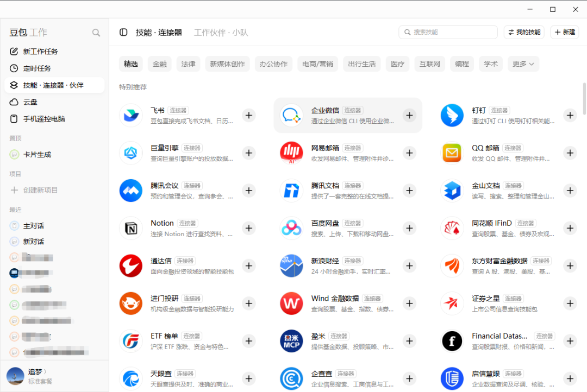The width and height of the screenshot is (587, 392).
Task: Add the QQ 邮箱 connector with plus button
Action: [570, 153]
